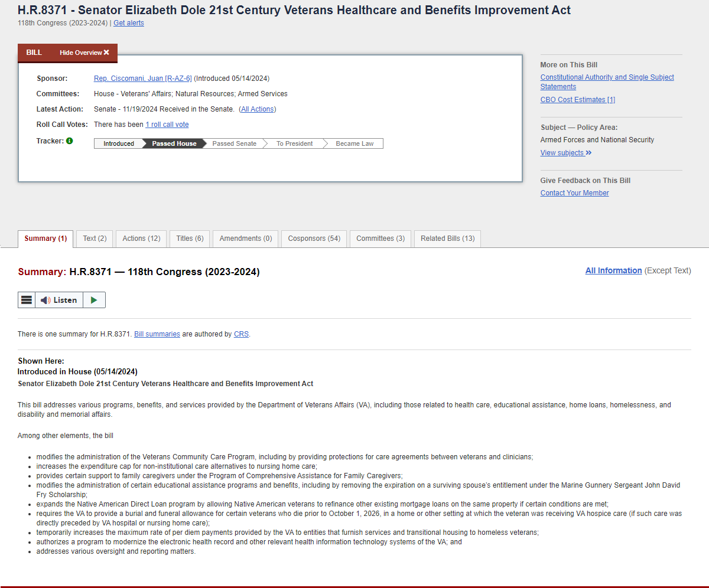This screenshot has width=709, height=588.
Task: Open Contact Your Member link
Action: [575, 193]
